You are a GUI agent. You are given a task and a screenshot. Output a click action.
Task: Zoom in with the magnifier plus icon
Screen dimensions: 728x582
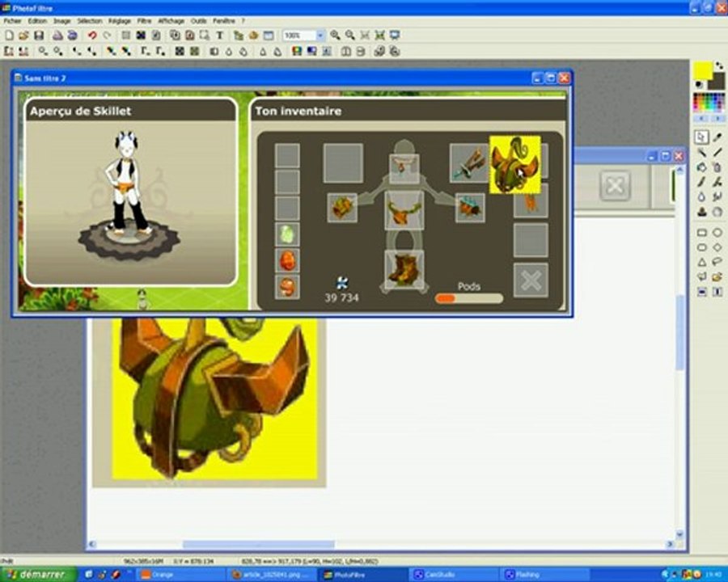[x=335, y=36]
